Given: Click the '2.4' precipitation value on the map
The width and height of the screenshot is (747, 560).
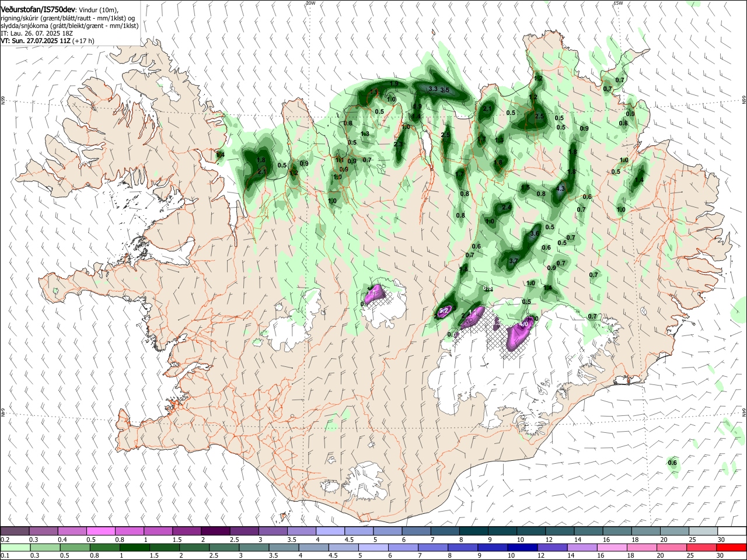Looking at the screenshot, I should coord(507,207).
